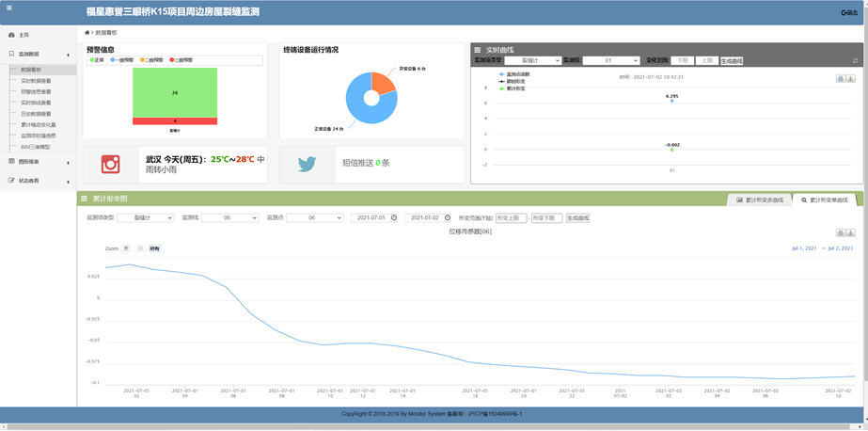Image resolution: width=868 pixels, height=431 pixels.
Task: Open 实时数据查看 in sidebar
Action: pos(36,81)
